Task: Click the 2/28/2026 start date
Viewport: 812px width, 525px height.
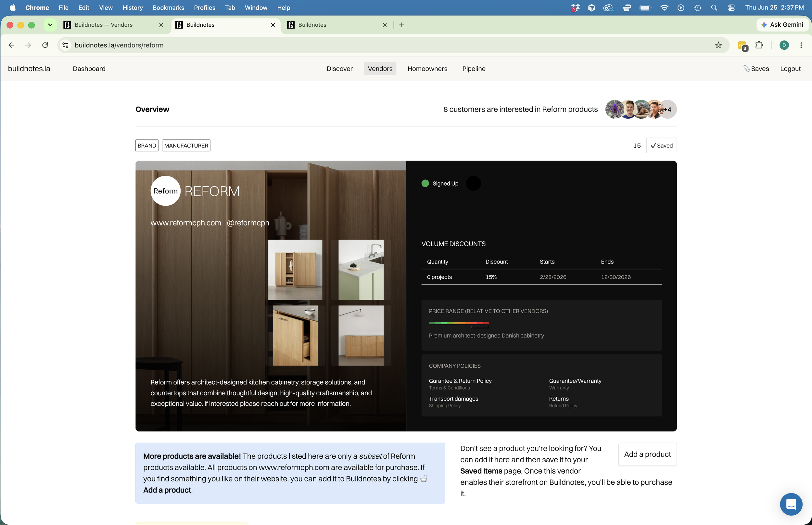Action: coord(553,277)
